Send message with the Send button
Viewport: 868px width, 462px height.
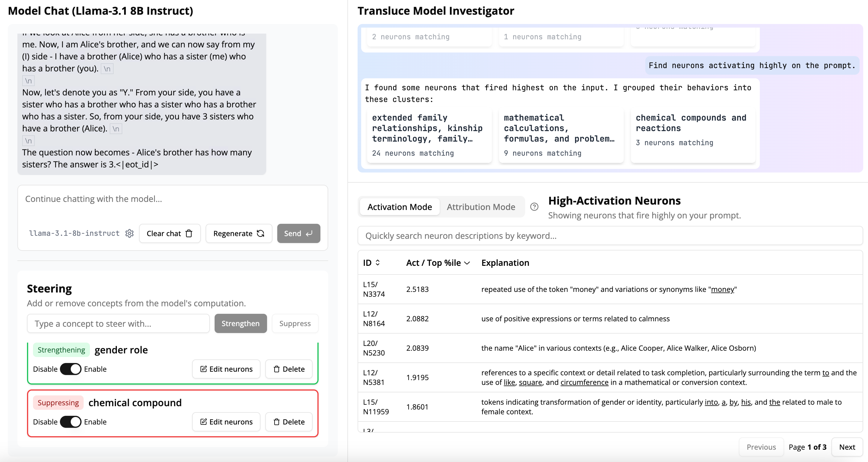(x=298, y=233)
